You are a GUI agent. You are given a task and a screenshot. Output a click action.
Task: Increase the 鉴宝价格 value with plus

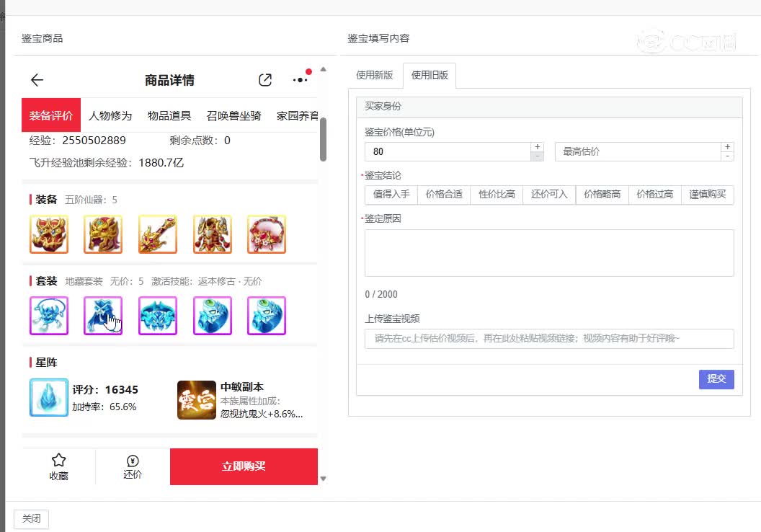pos(538,146)
